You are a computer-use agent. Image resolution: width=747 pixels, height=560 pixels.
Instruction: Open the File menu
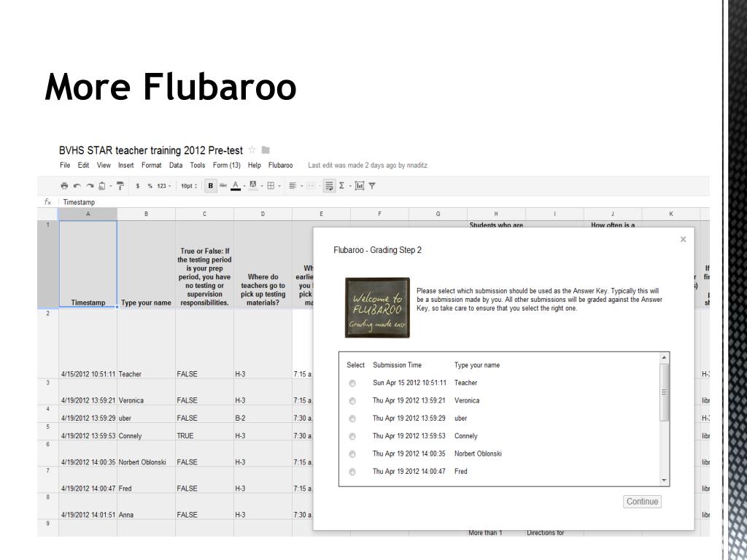click(65, 166)
